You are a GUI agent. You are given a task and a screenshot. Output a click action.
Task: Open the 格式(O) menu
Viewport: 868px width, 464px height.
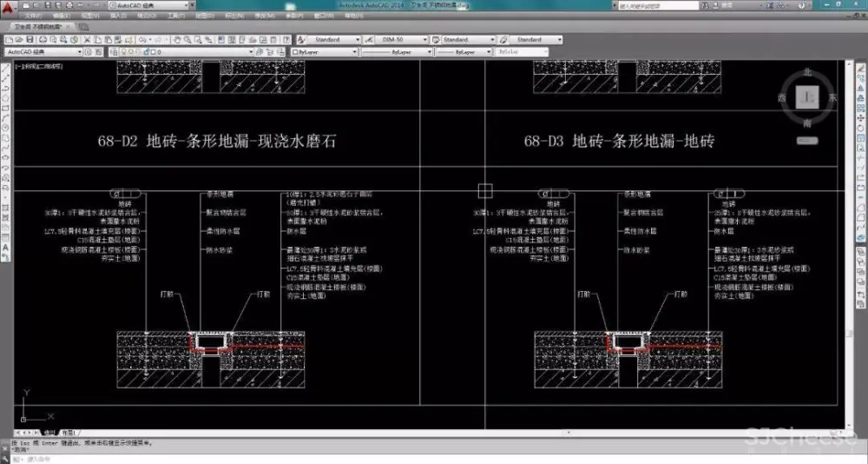(x=147, y=16)
